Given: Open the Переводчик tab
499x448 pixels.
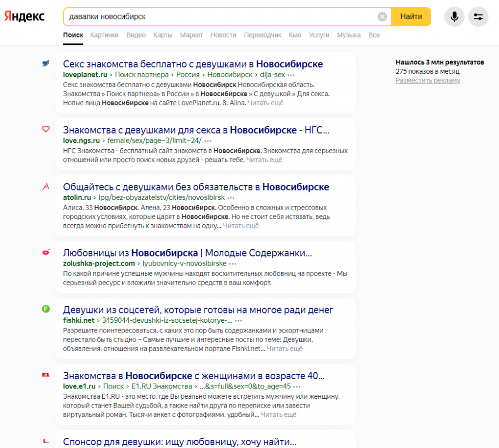Looking at the screenshot, I should click(x=263, y=35).
